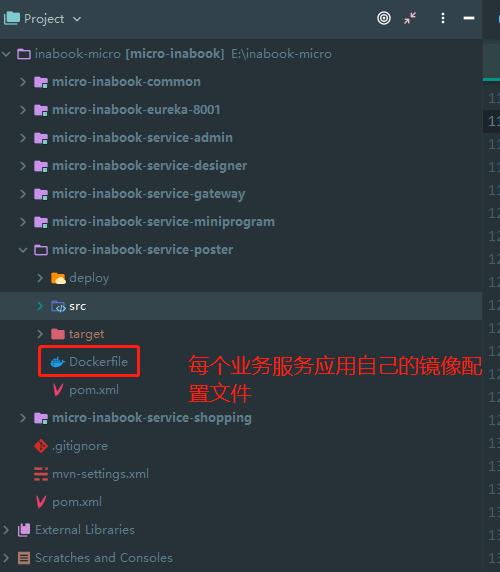Select the src folder
The width and height of the screenshot is (500, 572).
[x=78, y=306]
